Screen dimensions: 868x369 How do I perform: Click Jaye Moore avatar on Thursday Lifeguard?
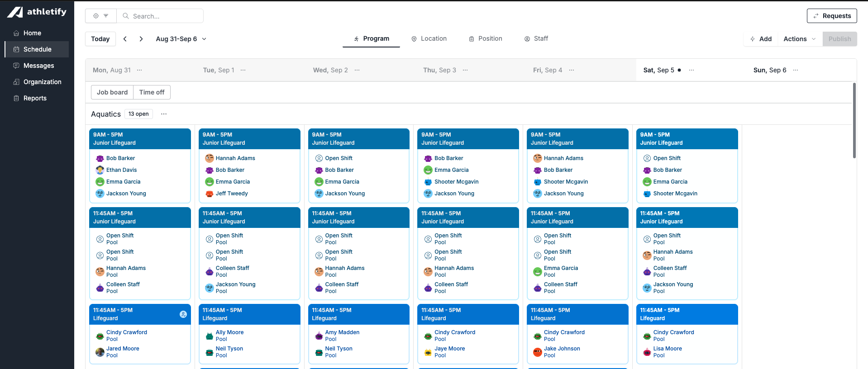point(428,352)
